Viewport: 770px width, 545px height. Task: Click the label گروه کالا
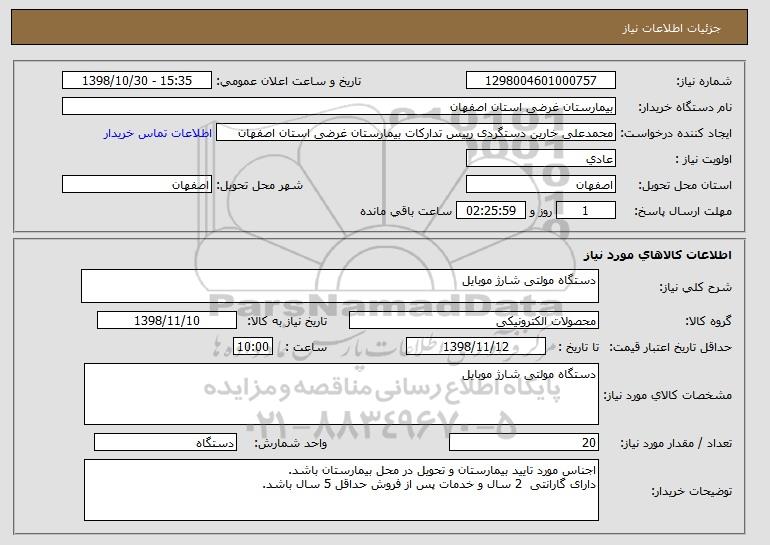709,321
